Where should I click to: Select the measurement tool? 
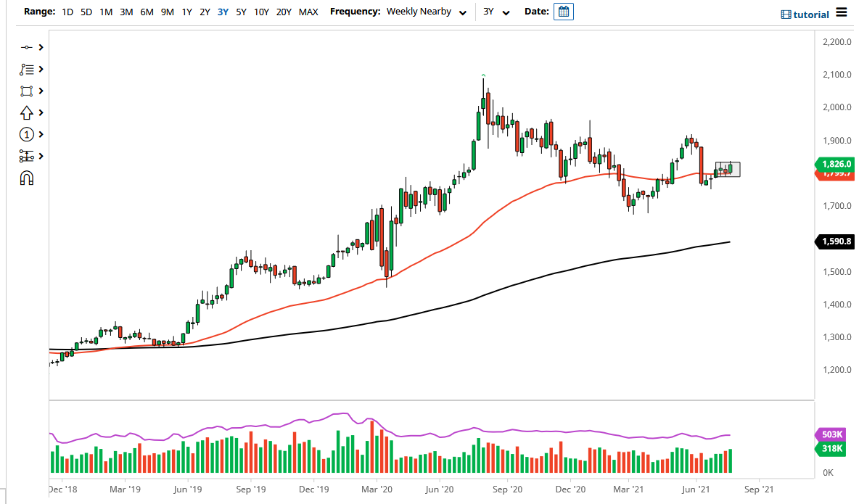click(x=28, y=156)
